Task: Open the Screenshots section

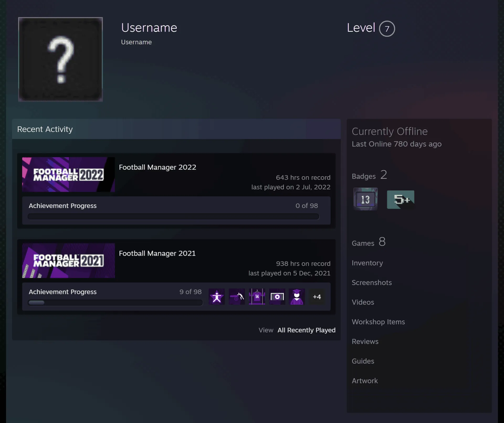Action: (372, 282)
